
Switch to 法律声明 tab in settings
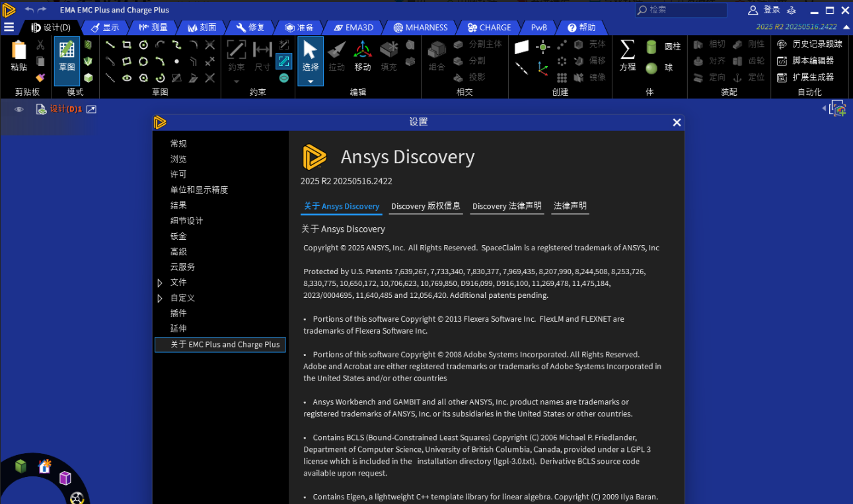(x=570, y=206)
